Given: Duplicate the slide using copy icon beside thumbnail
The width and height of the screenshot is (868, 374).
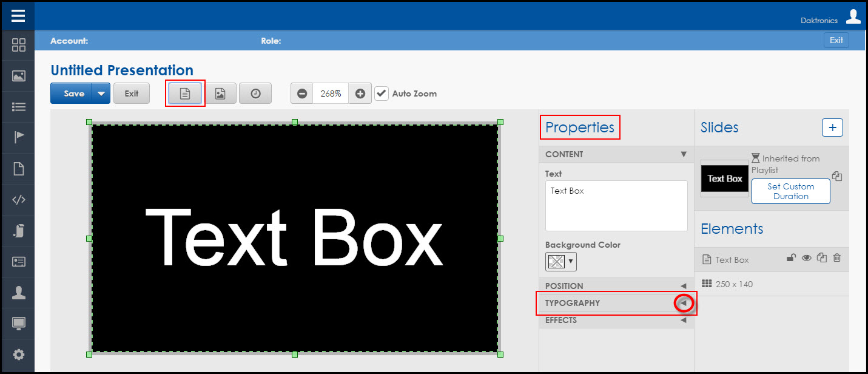Looking at the screenshot, I should tap(837, 176).
